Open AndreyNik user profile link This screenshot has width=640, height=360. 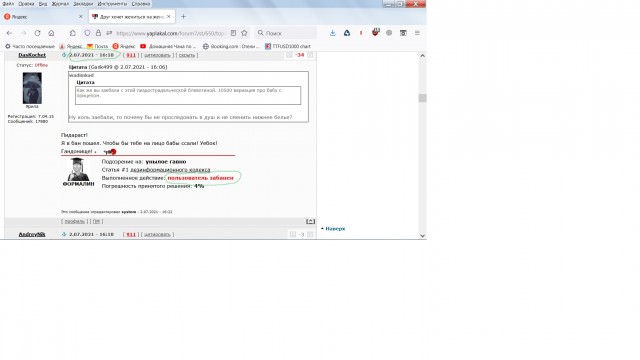(x=32, y=235)
